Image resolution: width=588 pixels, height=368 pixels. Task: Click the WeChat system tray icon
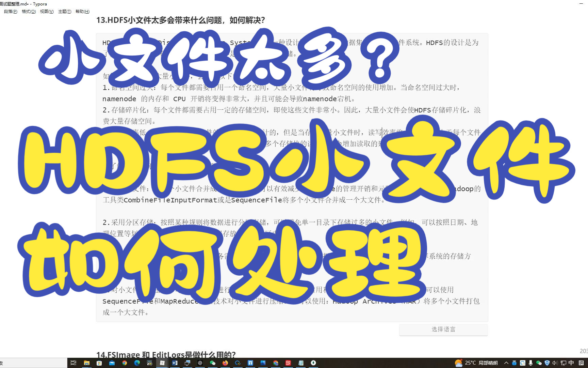[x=539, y=363]
